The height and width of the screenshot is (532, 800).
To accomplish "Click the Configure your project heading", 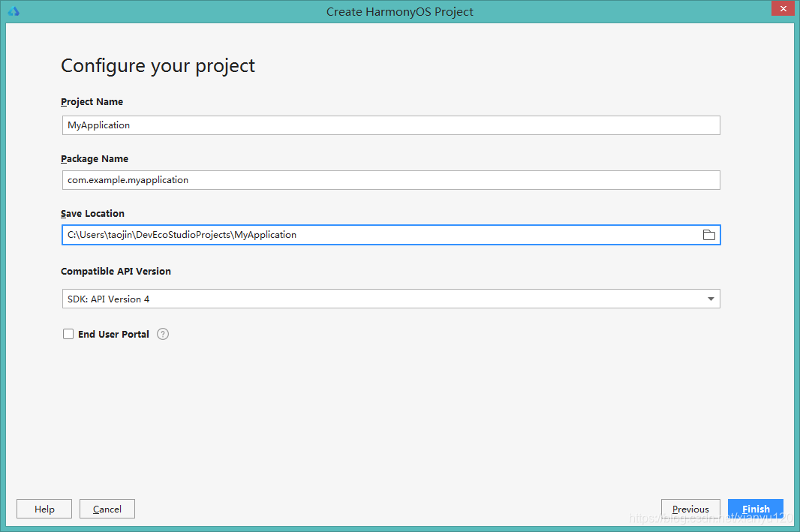I will [x=158, y=66].
